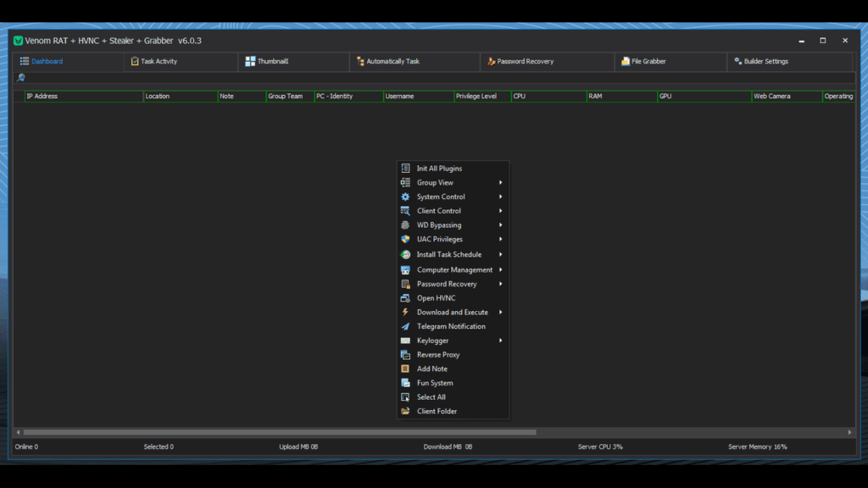Click the scrollbar's right arrow
This screenshot has width=868, height=488.
click(849, 432)
